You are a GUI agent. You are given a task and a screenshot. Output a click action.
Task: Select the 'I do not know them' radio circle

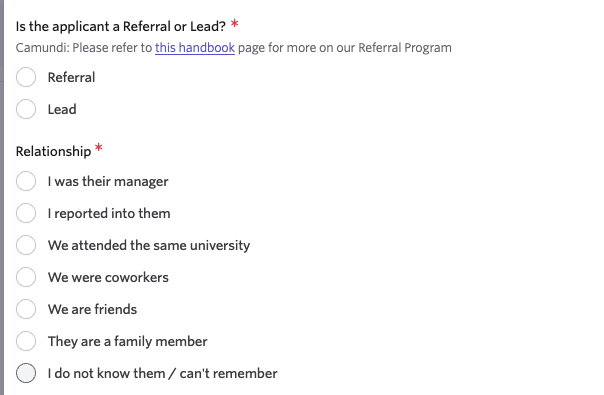click(x=26, y=373)
